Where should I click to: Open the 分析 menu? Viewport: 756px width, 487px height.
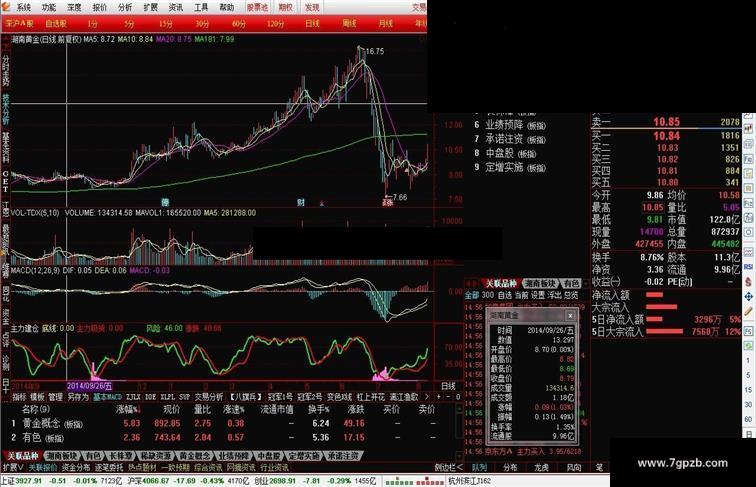(125, 7)
